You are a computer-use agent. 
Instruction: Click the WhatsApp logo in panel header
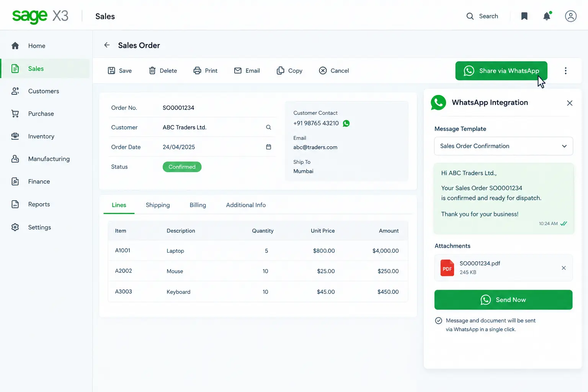coord(438,103)
